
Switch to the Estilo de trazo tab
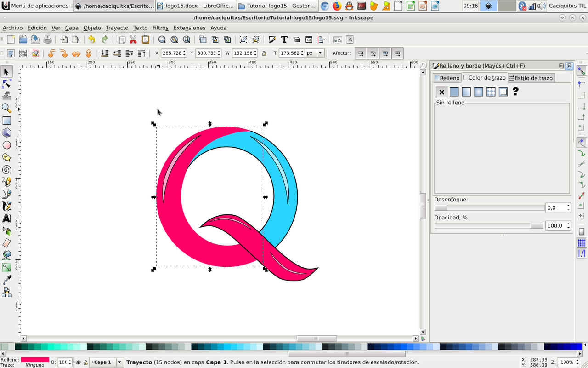[x=531, y=78]
